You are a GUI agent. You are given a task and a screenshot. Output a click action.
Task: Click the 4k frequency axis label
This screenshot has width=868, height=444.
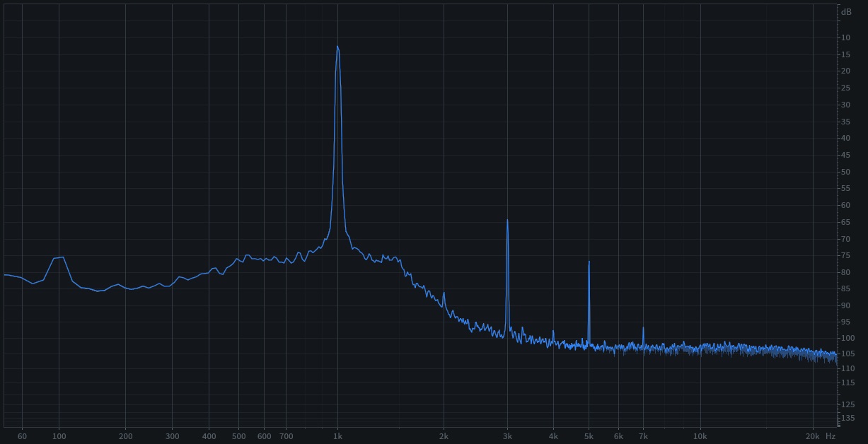554,436
